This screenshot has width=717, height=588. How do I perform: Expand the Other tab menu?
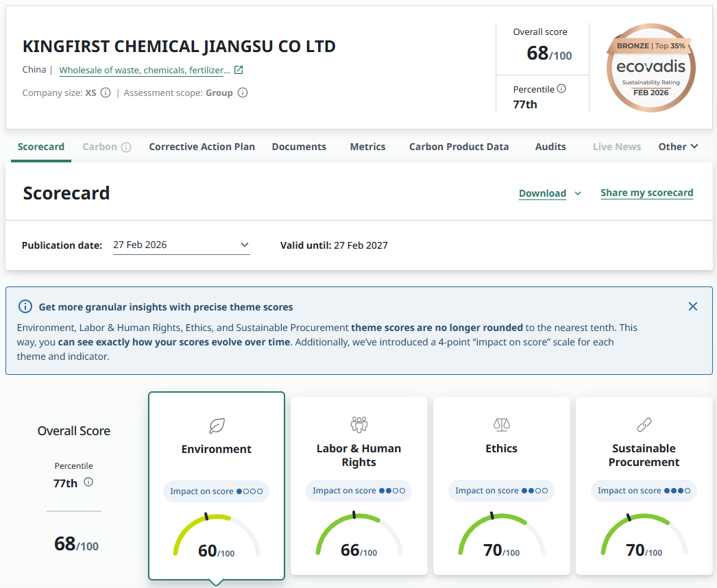678,147
